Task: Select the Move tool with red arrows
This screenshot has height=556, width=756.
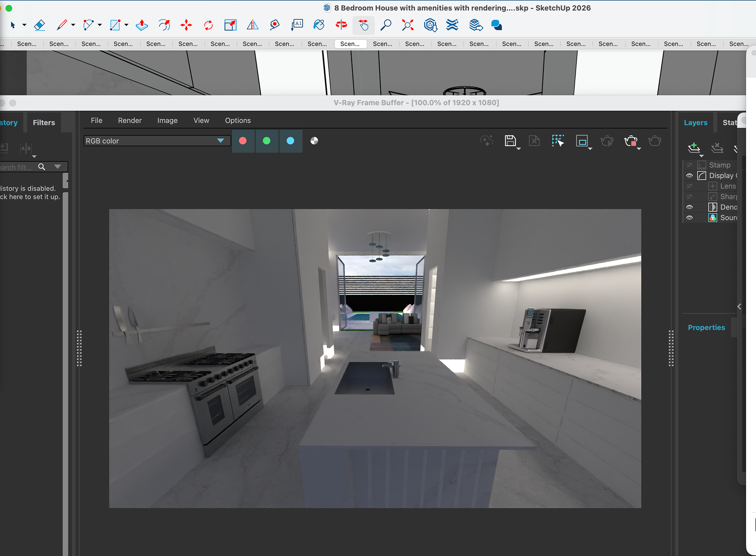Action: coord(186,26)
